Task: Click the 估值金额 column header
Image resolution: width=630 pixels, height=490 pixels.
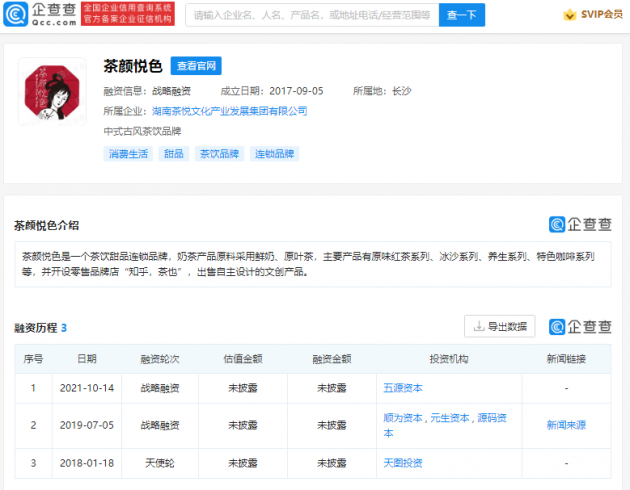Action: pyautogui.click(x=243, y=359)
